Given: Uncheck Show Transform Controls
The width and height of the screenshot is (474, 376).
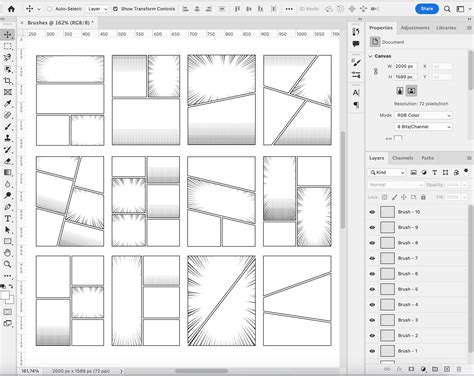Looking at the screenshot, I should pos(115,9).
